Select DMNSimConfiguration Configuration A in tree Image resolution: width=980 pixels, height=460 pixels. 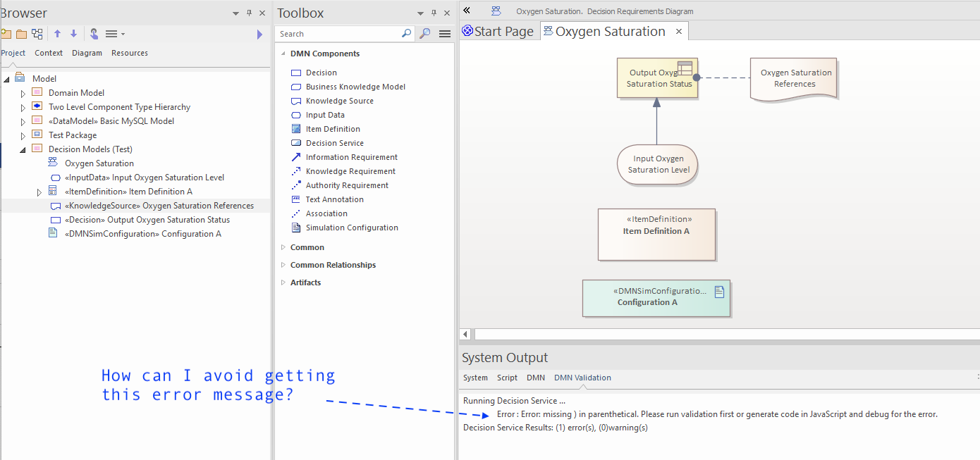(x=142, y=234)
